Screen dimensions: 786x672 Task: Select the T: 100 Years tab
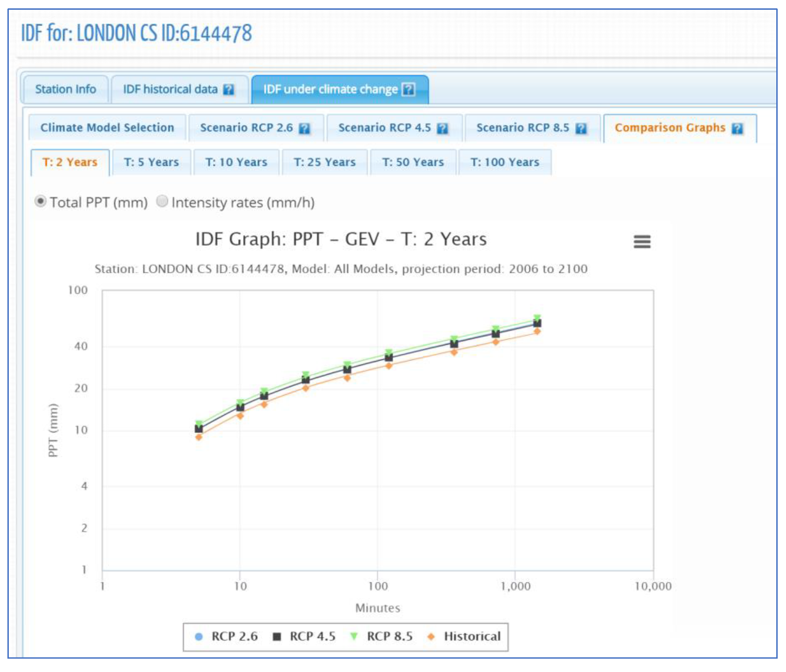(505, 162)
